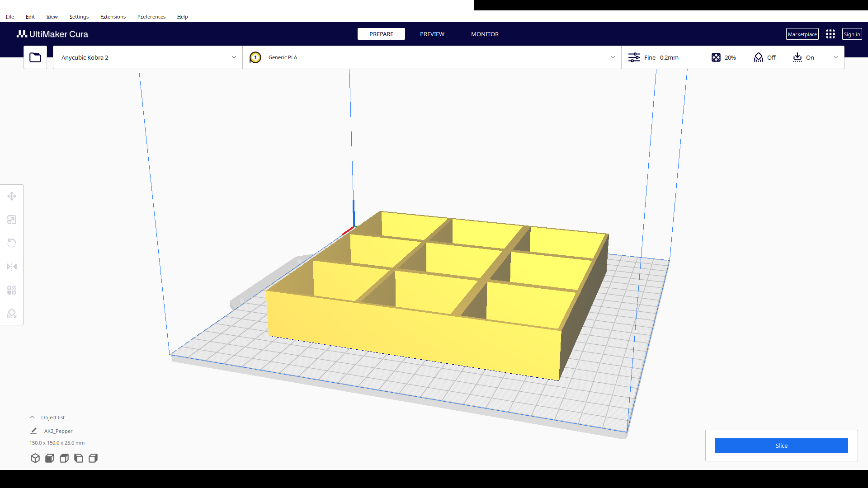This screenshot has width=868, height=488.
Task: Open file with the folder icon
Action: pos(35,57)
